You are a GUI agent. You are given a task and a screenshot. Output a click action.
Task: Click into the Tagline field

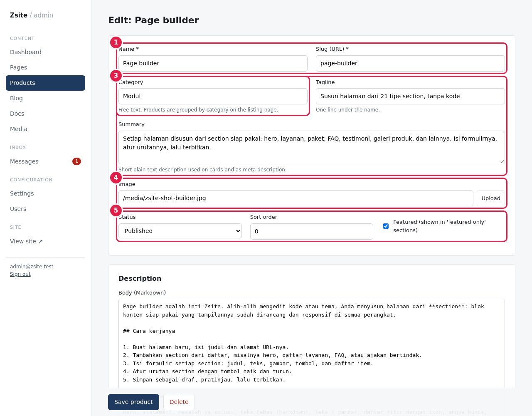pyautogui.click(x=410, y=96)
